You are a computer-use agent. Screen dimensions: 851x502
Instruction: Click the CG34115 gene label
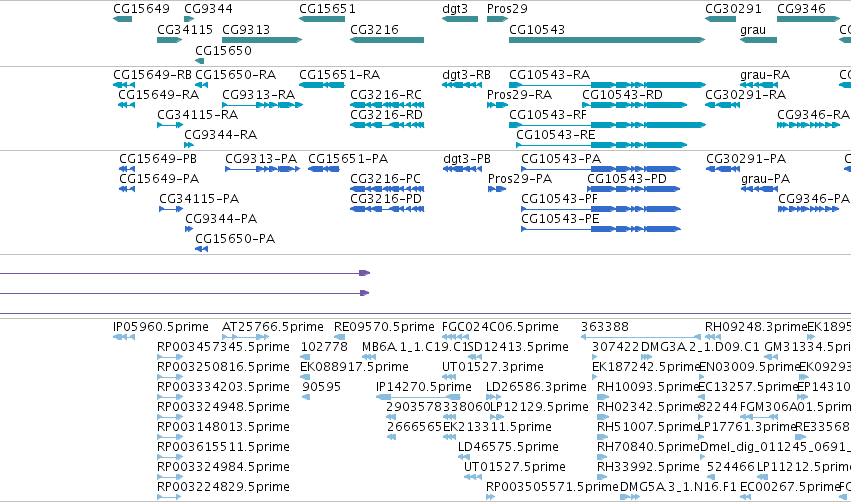pos(185,29)
